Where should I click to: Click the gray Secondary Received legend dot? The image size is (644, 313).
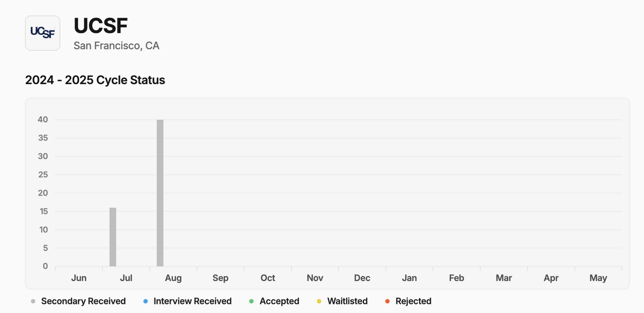pos(33,301)
